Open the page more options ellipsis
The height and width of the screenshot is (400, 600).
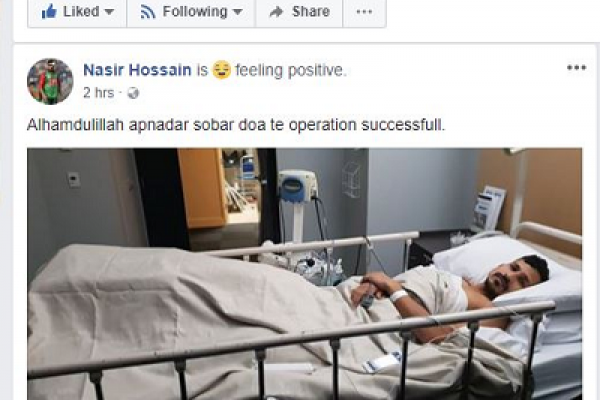click(x=364, y=12)
